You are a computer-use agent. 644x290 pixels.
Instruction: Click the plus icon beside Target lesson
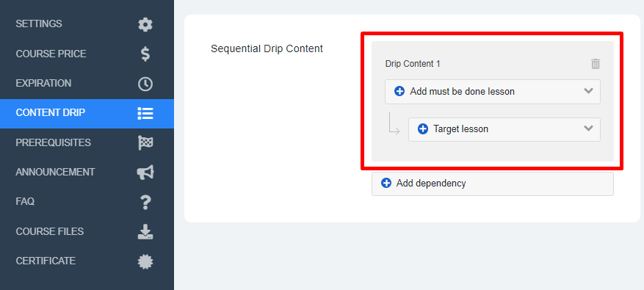tap(423, 129)
